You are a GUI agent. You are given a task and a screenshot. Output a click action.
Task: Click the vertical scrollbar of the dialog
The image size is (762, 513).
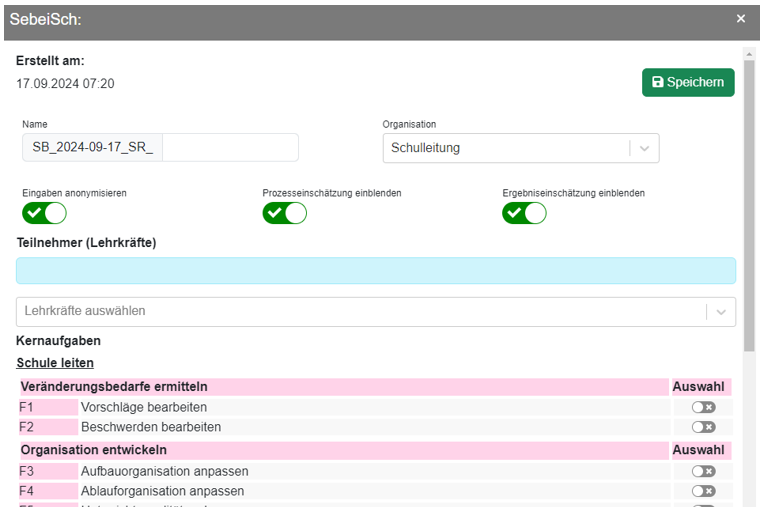coord(749,200)
